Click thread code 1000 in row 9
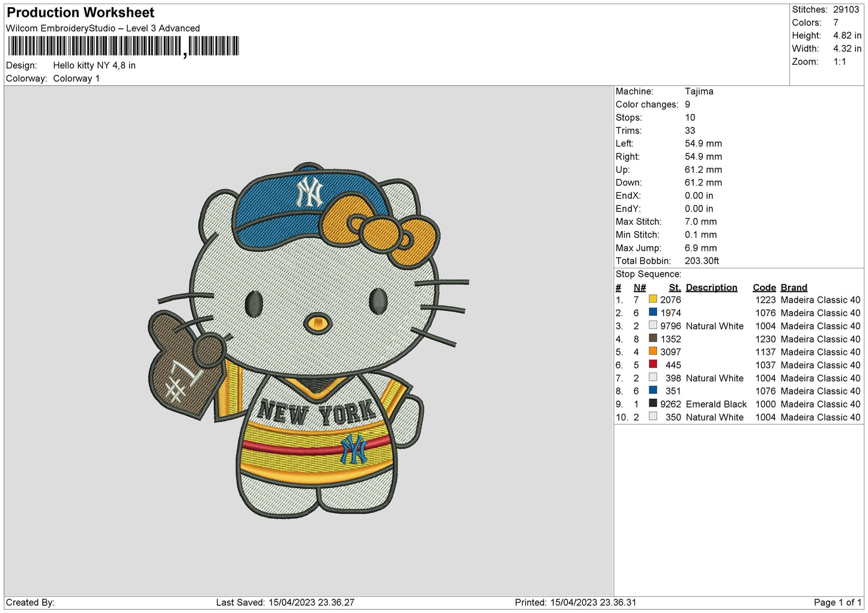 [765, 404]
